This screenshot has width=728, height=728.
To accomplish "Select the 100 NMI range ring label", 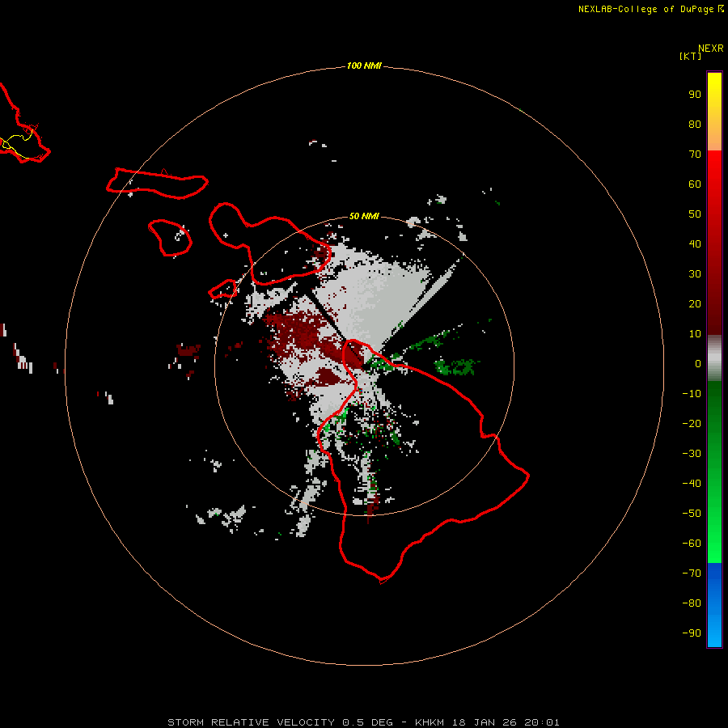I will tap(364, 66).
